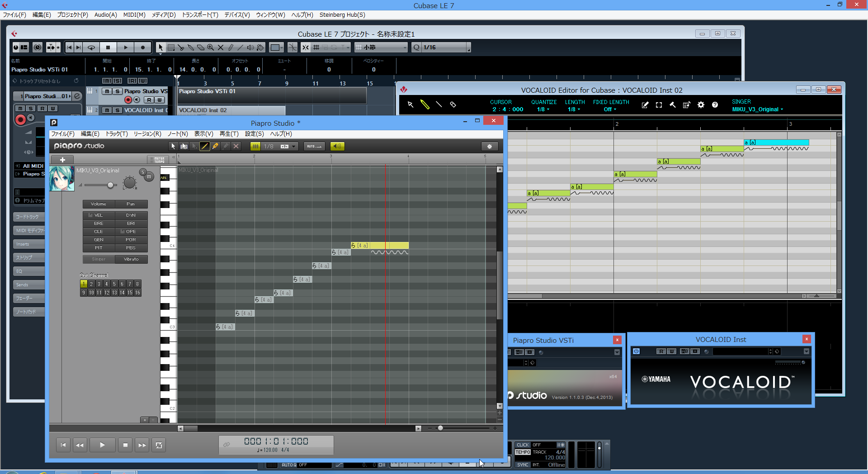Toggle write automation W on Piapro VSTi track
The image size is (868, 474).
(160, 100)
